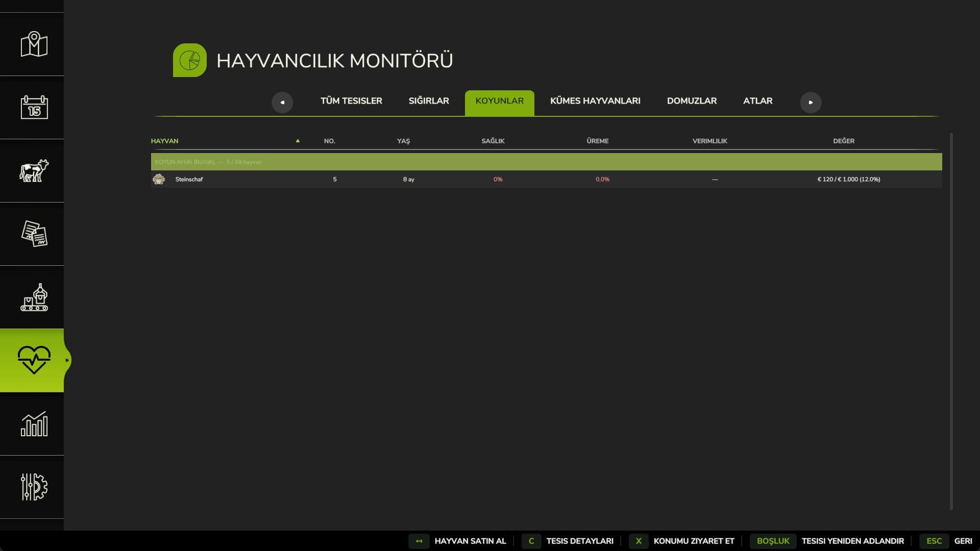Click the vertical scrollbar on the list

951,321
